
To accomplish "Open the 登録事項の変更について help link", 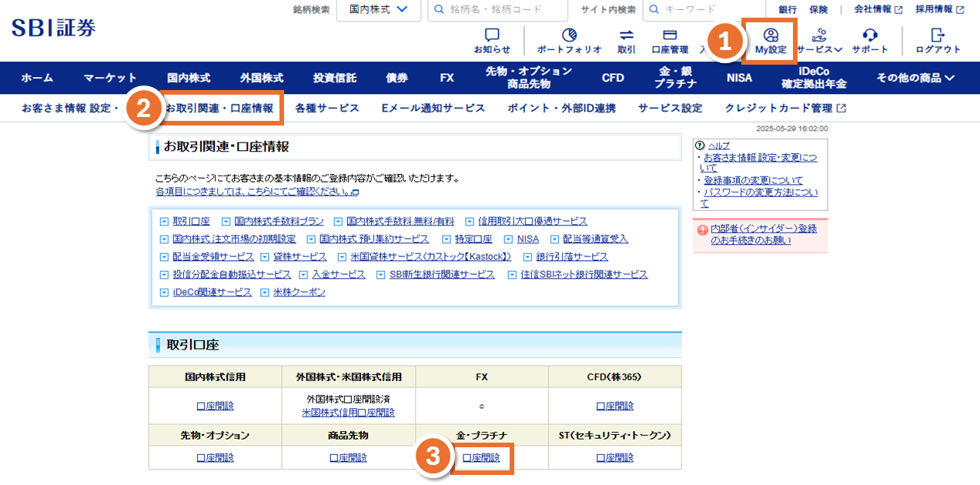I will (x=754, y=180).
